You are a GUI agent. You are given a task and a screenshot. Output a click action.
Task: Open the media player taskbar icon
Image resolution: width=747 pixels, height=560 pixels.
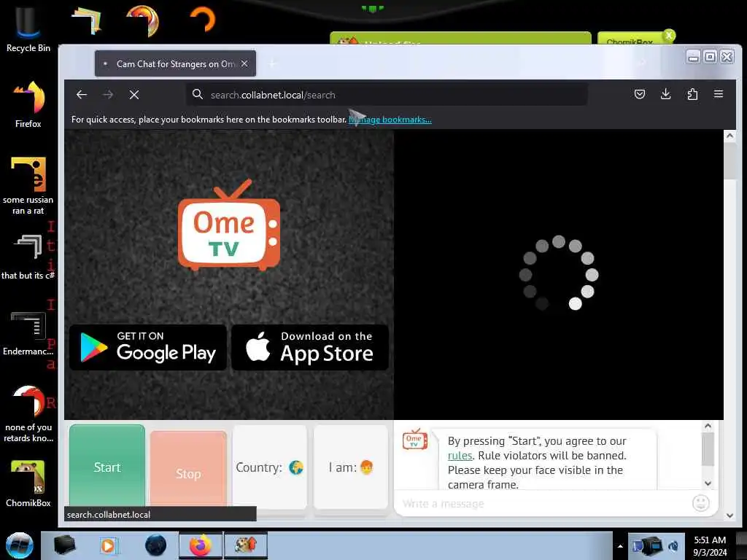109,545
